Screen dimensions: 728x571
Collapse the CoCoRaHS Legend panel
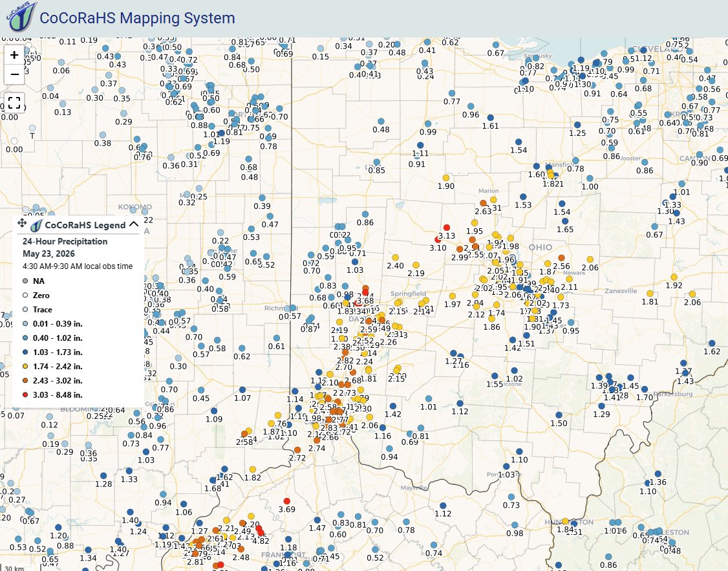click(134, 224)
